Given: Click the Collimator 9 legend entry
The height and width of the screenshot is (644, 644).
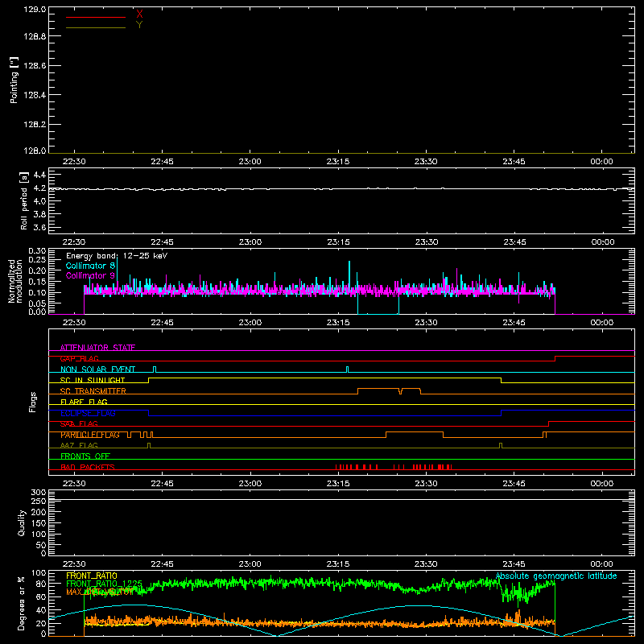Looking at the screenshot, I should (90, 275).
